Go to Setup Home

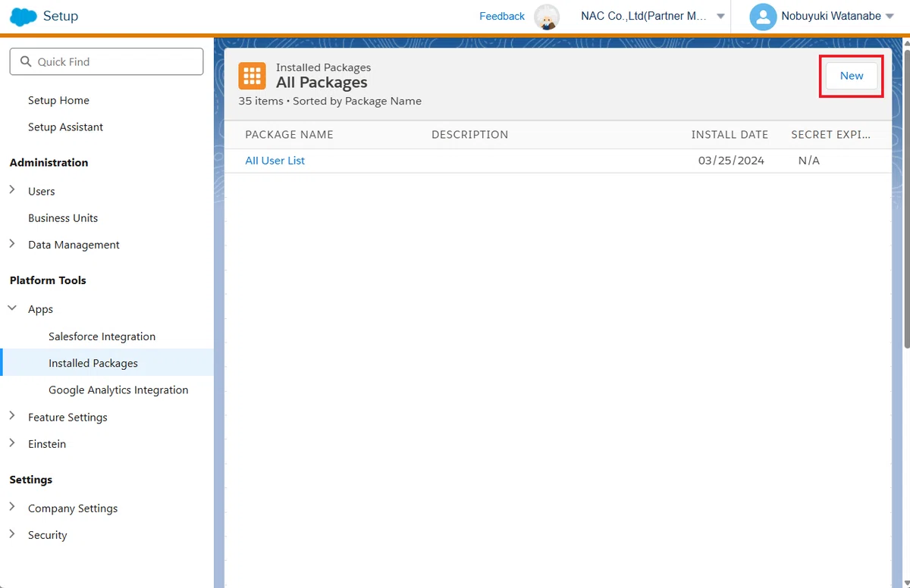pos(58,100)
